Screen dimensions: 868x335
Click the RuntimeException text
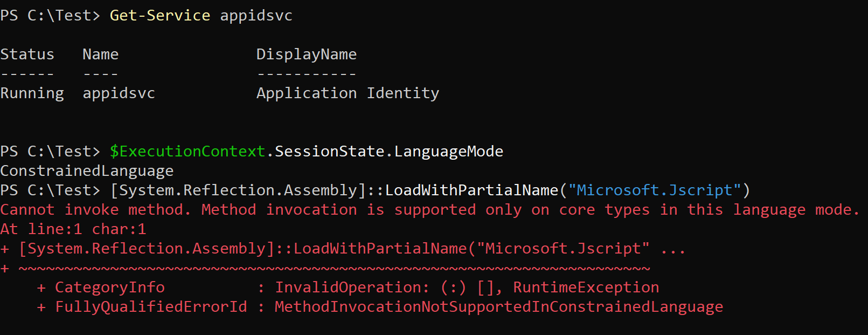pos(586,288)
